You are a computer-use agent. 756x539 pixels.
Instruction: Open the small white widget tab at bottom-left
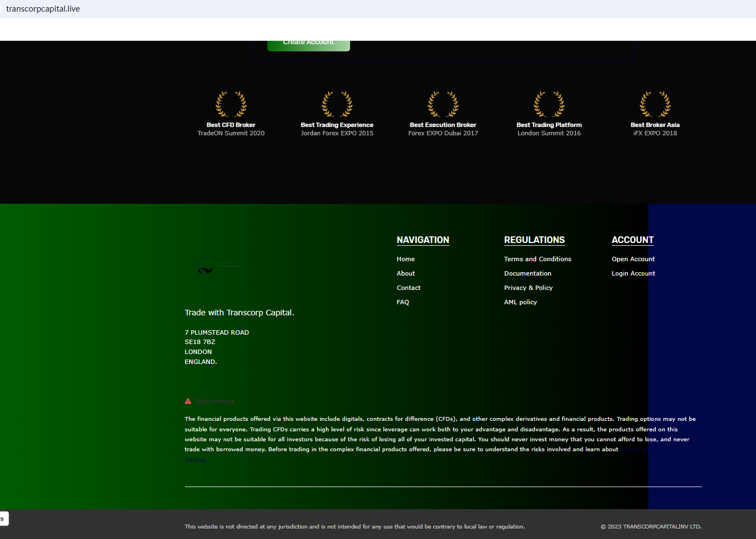pos(4,519)
